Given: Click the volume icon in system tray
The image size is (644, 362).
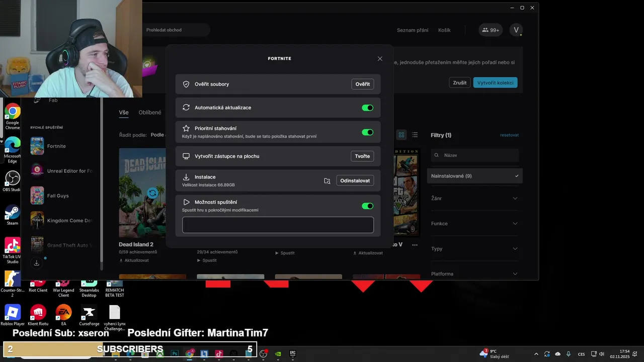Looking at the screenshot, I should pyautogui.click(x=602, y=354).
